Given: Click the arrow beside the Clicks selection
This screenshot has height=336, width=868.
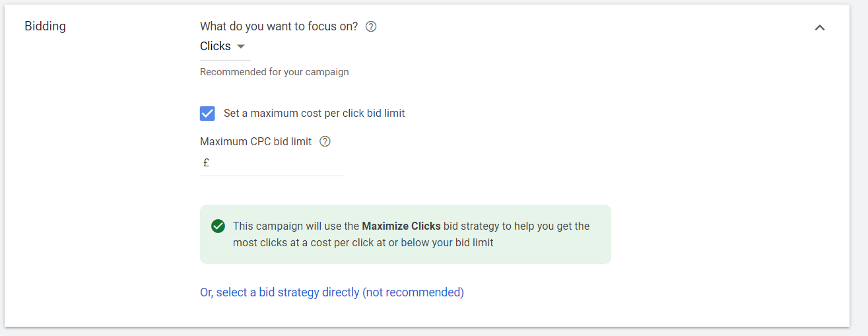Looking at the screenshot, I should coord(241,46).
